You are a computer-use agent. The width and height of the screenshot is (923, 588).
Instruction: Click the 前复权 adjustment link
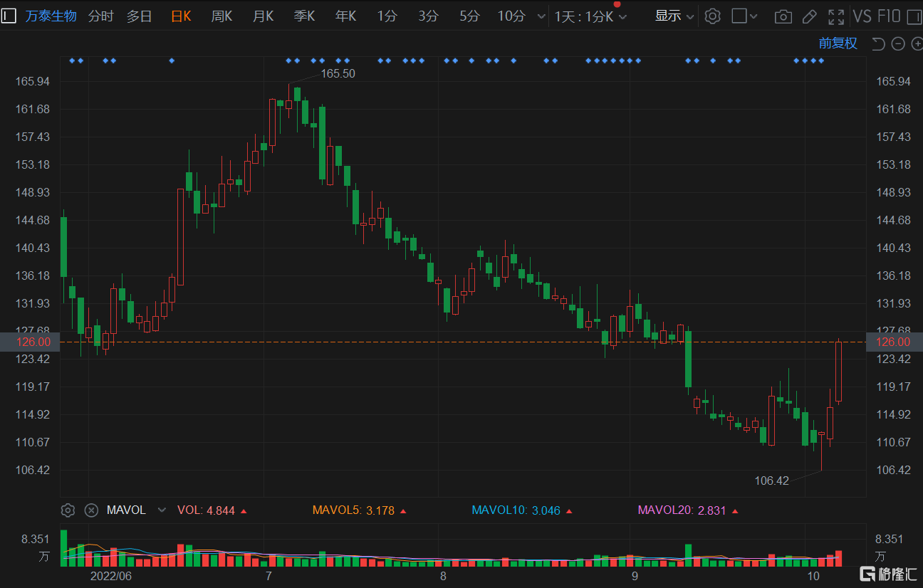coord(838,43)
